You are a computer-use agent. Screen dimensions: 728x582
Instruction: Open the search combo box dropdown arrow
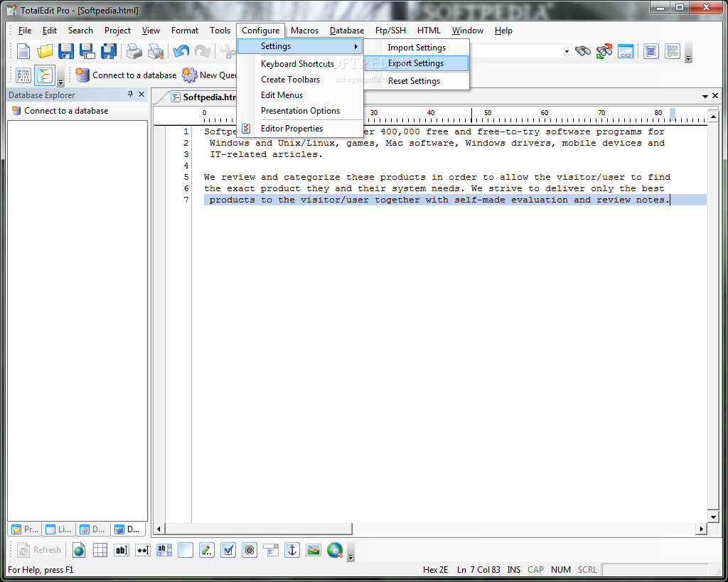click(567, 51)
